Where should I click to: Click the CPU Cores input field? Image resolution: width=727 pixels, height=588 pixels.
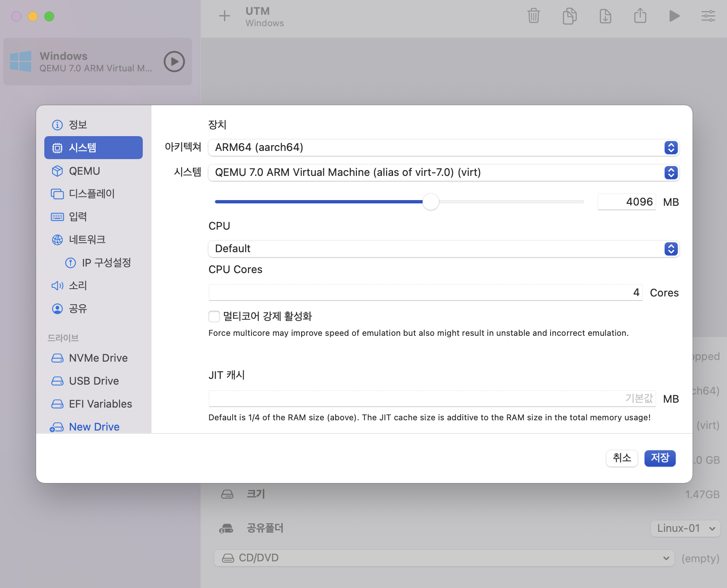coord(425,292)
